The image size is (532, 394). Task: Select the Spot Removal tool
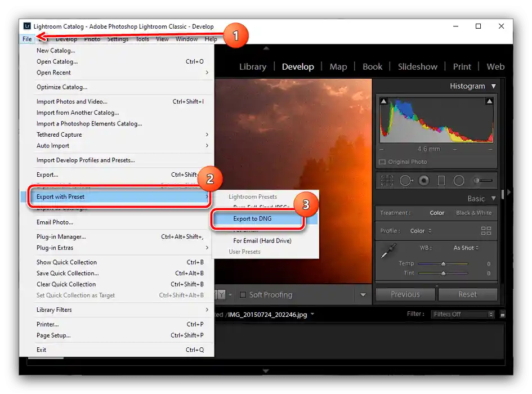click(406, 180)
